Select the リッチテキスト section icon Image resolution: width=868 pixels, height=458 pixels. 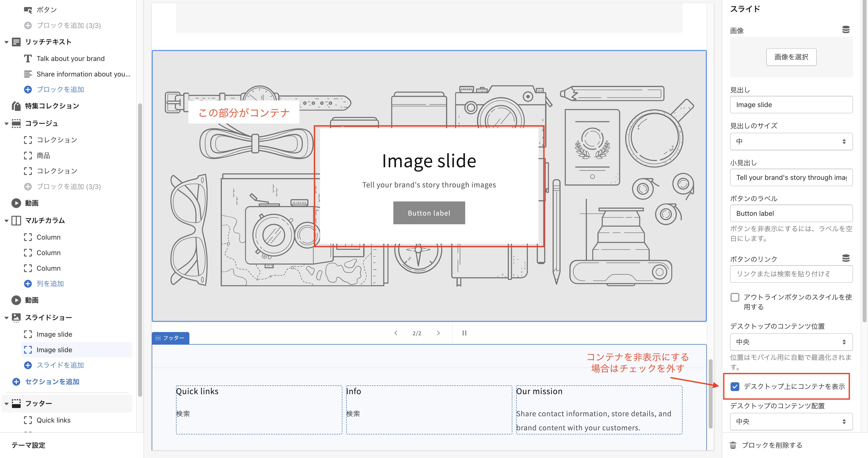16,42
